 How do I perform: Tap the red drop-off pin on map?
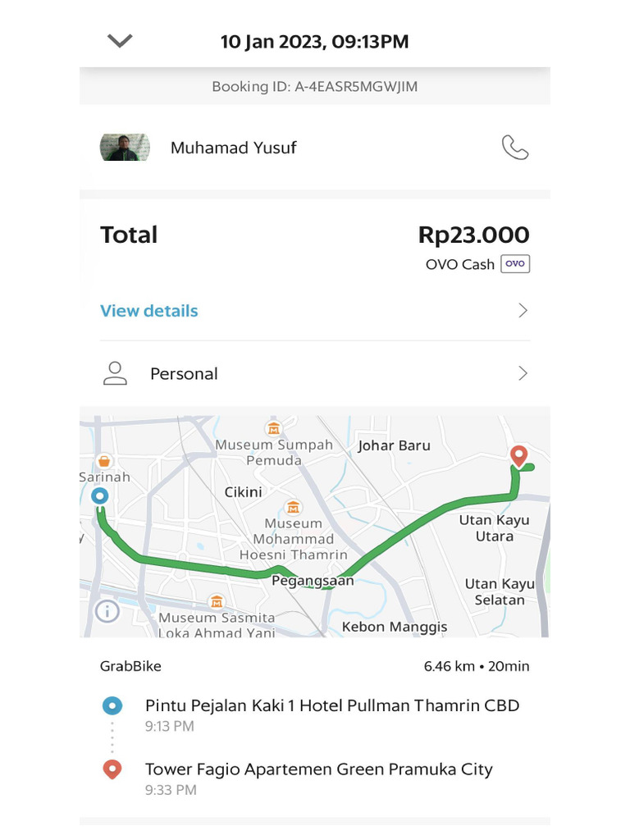pyautogui.click(x=518, y=456)
